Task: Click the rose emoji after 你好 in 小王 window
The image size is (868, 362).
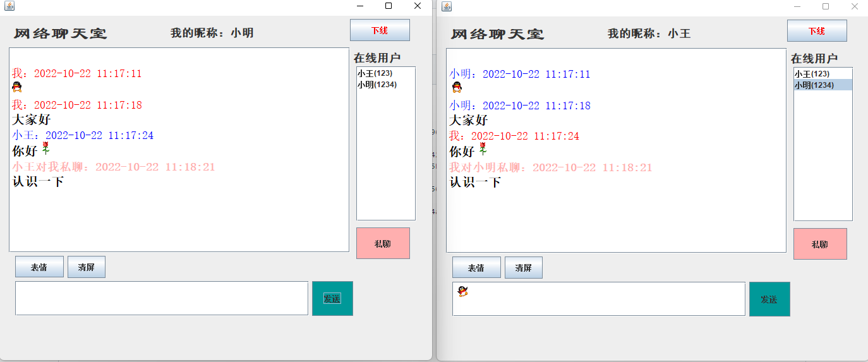Action: [x=483, y=149]
